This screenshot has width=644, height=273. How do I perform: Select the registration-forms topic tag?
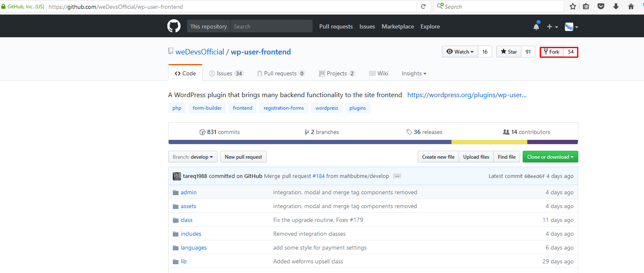coord(284,108)
